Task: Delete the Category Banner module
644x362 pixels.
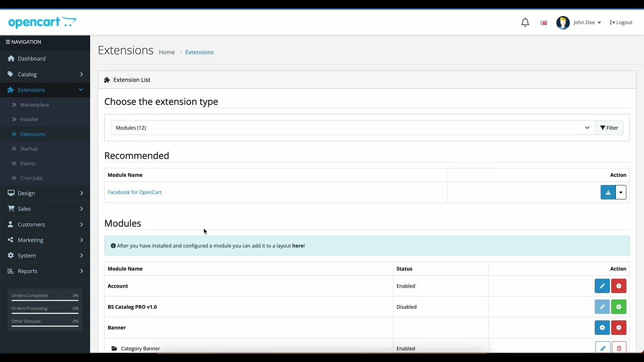Action: pyautogui.click(x=619, y=348)
